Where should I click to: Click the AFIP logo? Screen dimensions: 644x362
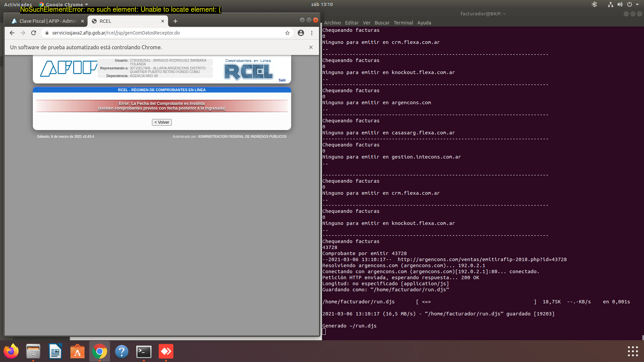pyautogui.click(x=69, y=69)
